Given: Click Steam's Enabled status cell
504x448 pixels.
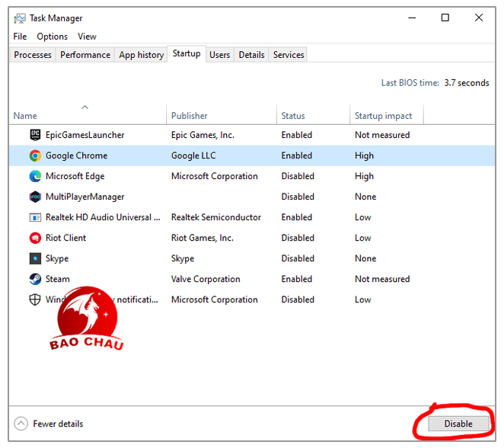Looking at the screenshot, I should 297,279.
